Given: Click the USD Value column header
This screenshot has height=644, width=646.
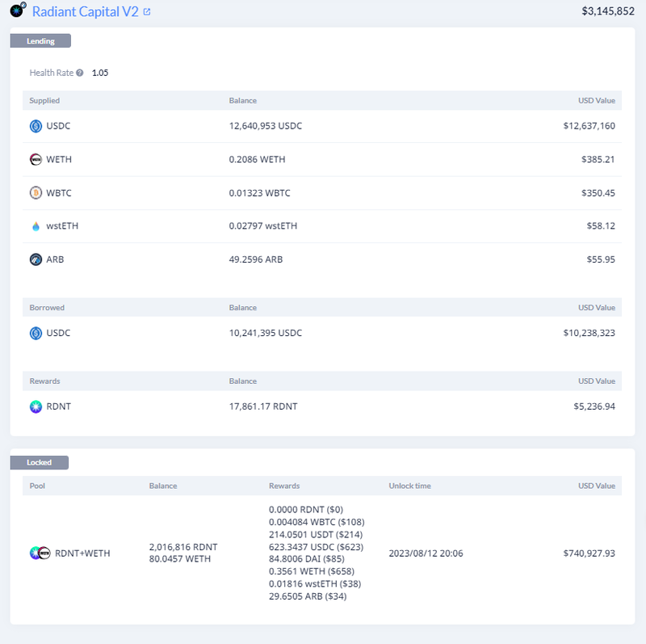Looking at the screenshot, I should click(596, 100).
